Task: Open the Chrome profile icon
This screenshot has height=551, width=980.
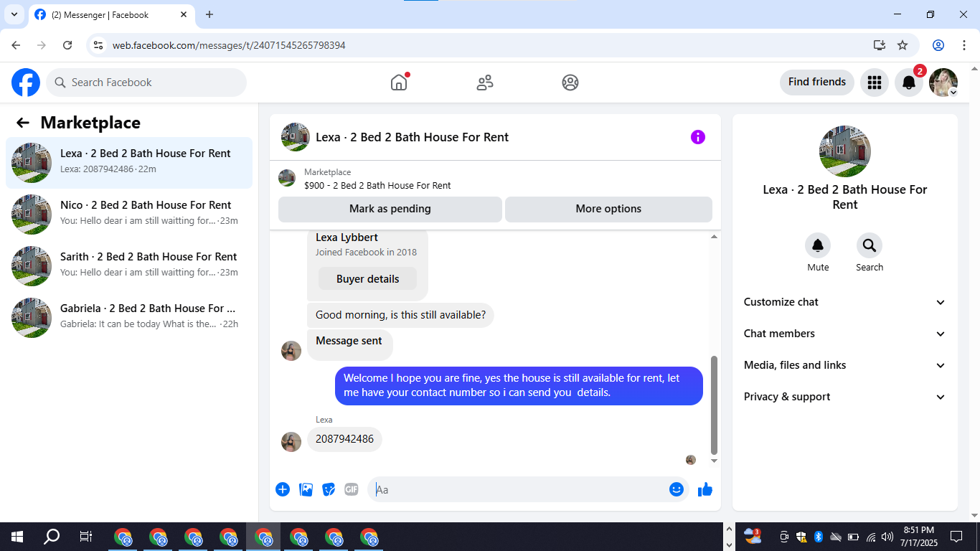Action: 938,45
